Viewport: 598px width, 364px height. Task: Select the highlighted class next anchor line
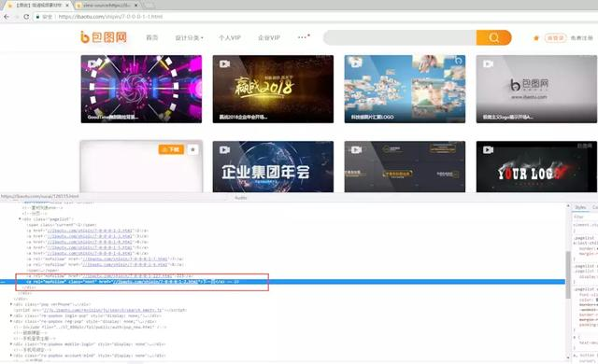282,282
